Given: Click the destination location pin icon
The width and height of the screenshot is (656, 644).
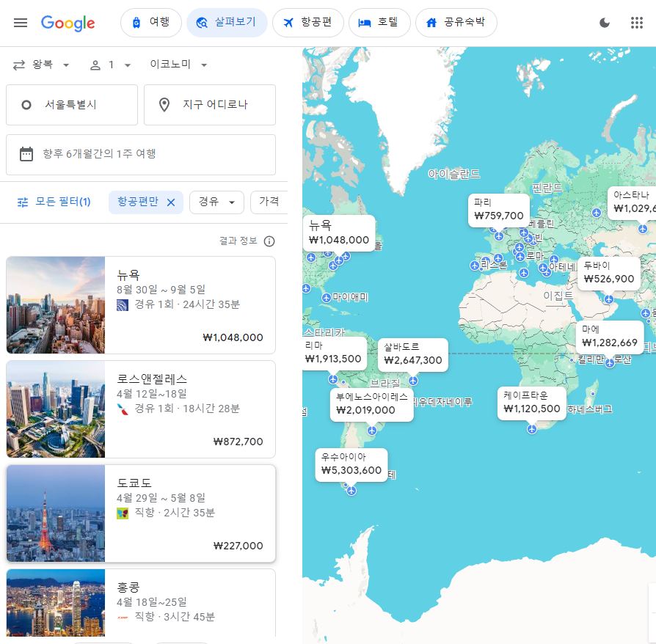Looking at the screenshot, I should pyautogui.click(x=164, y=105).
